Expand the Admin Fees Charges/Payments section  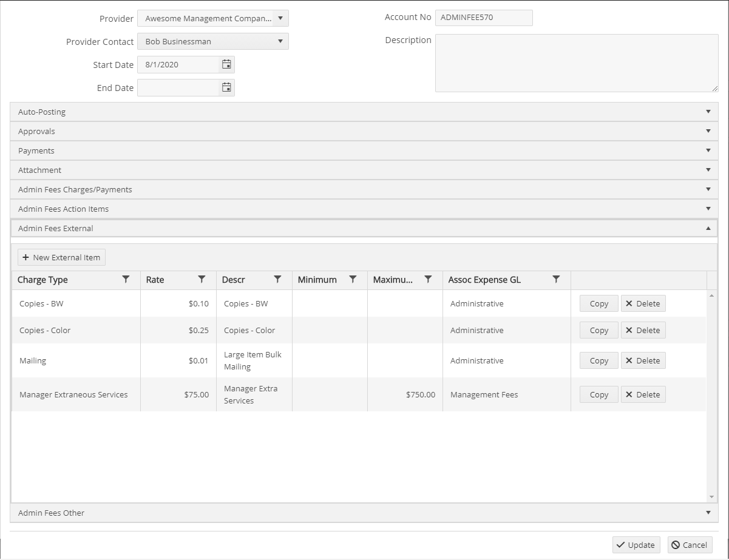pyautogui.click(x=364, y=189)
